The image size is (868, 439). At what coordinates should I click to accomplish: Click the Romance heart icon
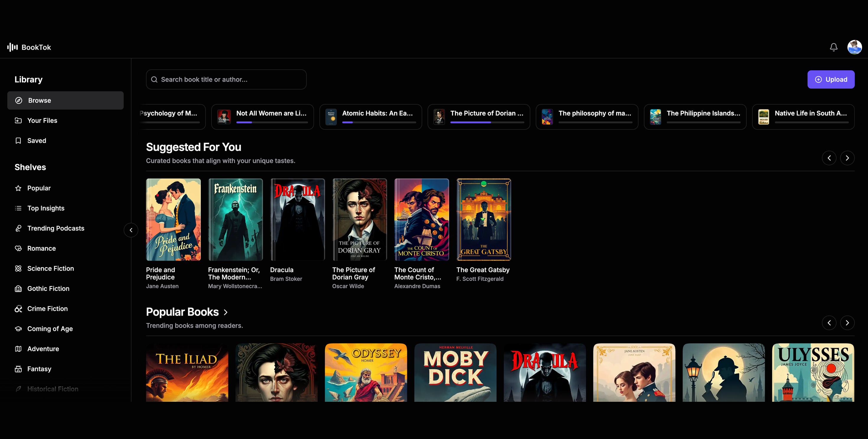click(18, 248)
